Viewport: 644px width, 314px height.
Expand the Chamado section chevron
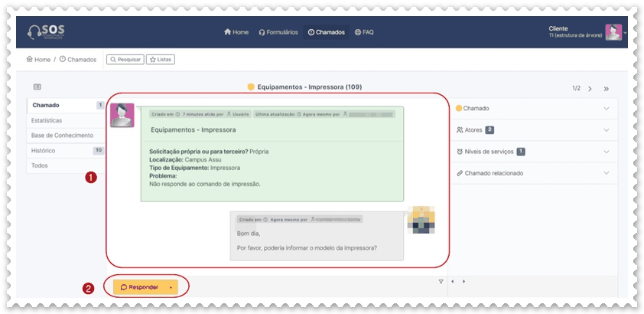pyautogui.click(x=607, y=108)
